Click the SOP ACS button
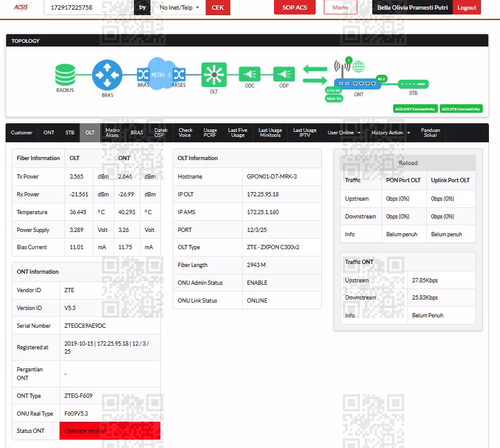 [295, 7]
